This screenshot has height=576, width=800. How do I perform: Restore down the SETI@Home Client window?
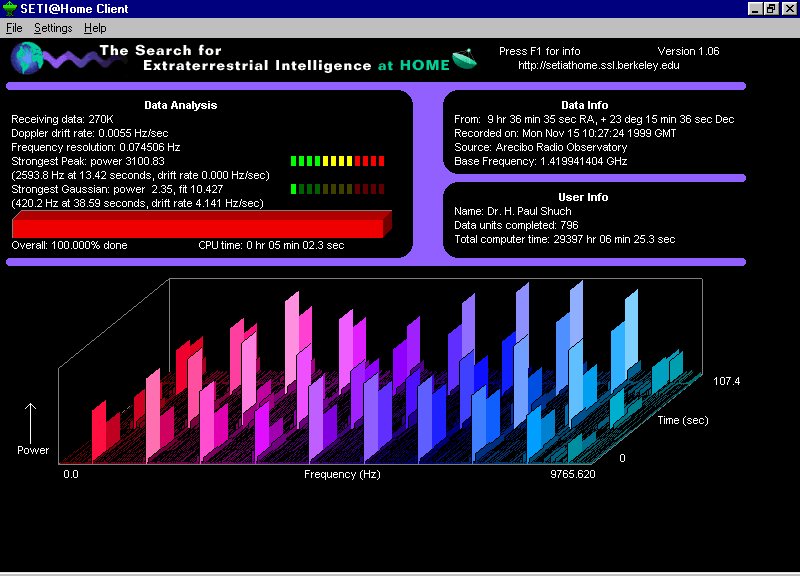771,9
